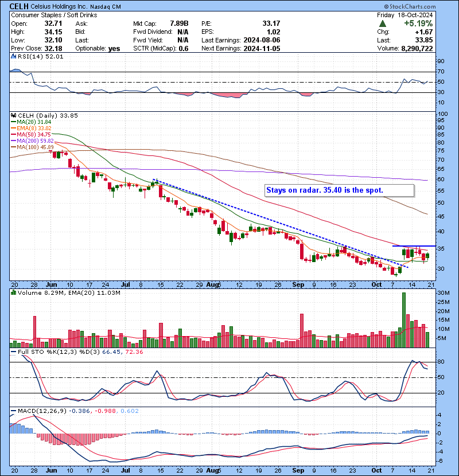Click the tallest green volume bar in October

pyautogui.click(x=404, y=320)
